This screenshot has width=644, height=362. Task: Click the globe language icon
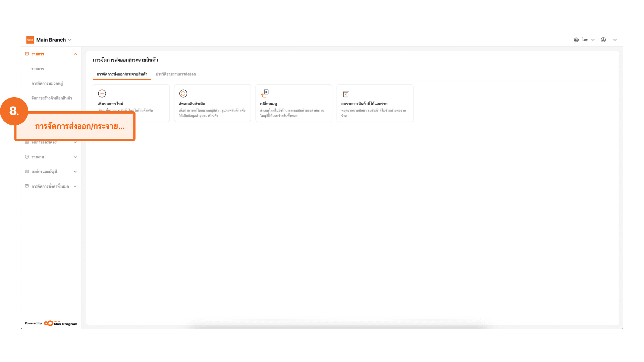(576, 40)
